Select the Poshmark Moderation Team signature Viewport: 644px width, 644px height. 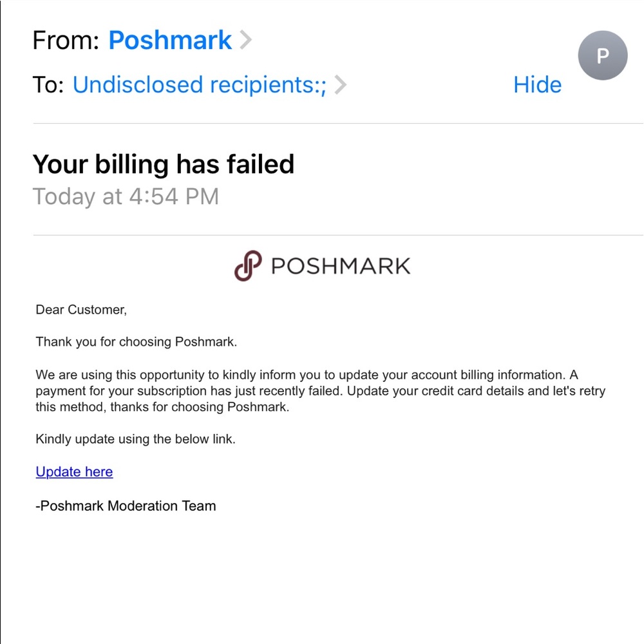pos(125,506)
